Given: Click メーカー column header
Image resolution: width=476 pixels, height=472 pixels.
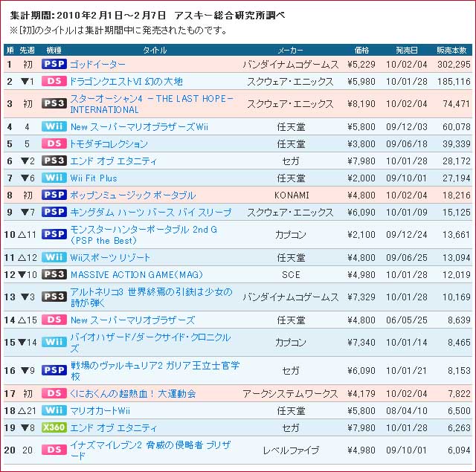Looking at the screenshot, I should (x=290, y=50).
